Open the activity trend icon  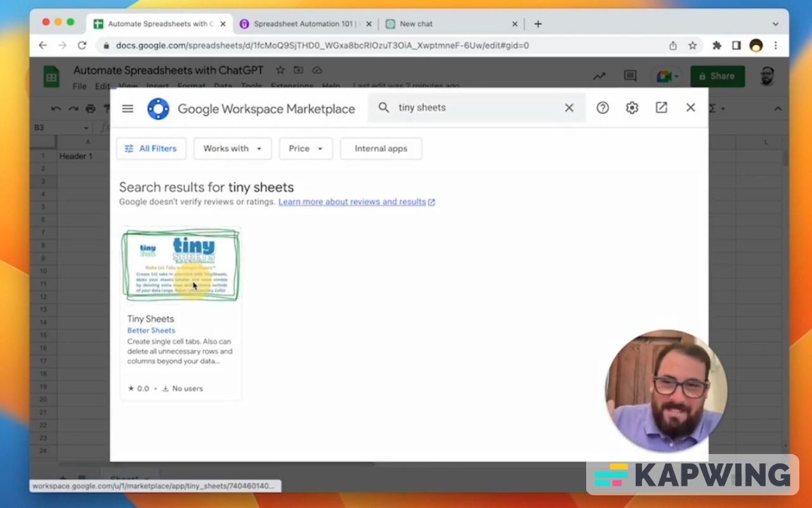click(599, 76)
